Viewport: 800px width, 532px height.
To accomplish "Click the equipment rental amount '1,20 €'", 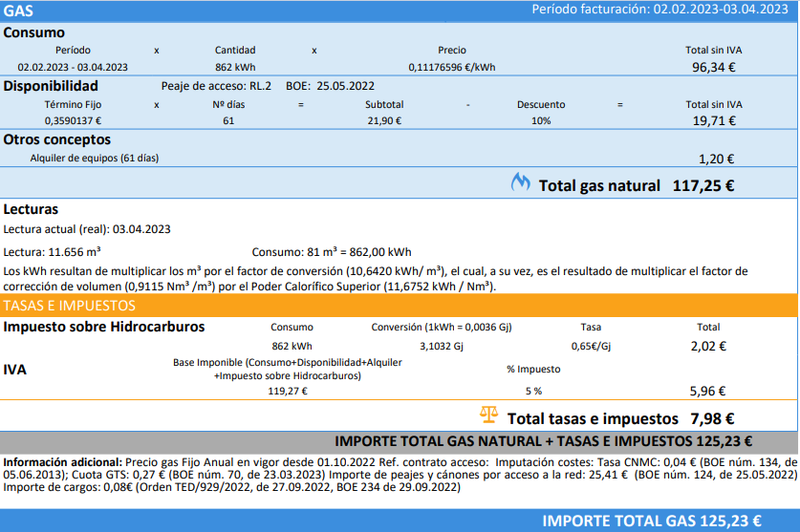I will tap(716, 160).
